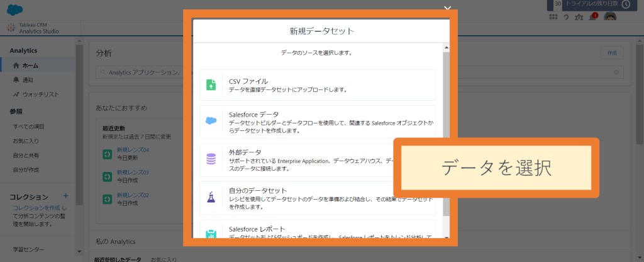Screen dimensions: 644x262
Task: Click the 外部データ database icon
Action: coord(211,159)
